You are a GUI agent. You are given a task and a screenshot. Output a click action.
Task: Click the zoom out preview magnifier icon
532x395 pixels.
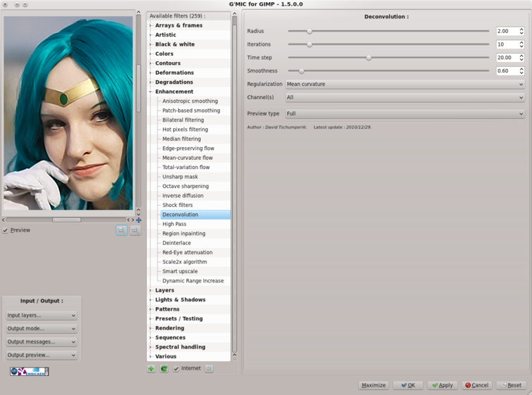coord(122,230)
